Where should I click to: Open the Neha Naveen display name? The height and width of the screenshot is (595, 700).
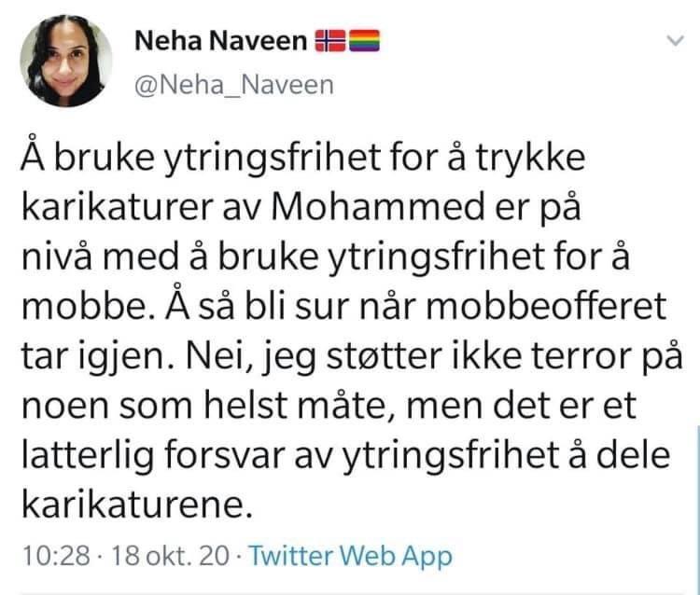point(220,41)
